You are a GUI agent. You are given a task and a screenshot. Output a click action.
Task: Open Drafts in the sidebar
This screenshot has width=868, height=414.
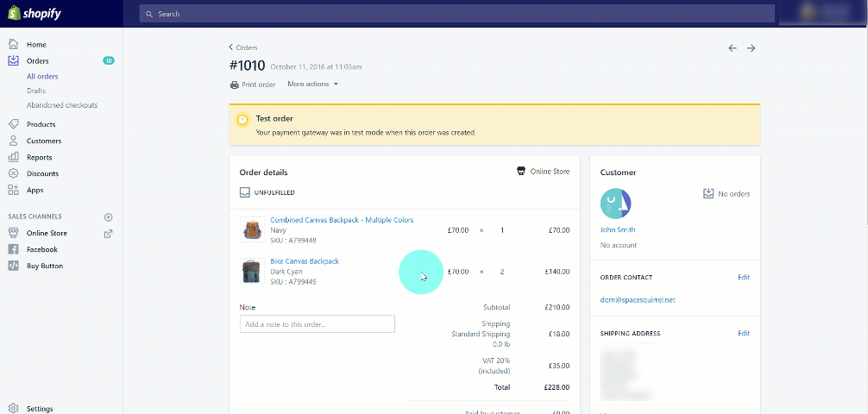36,91
